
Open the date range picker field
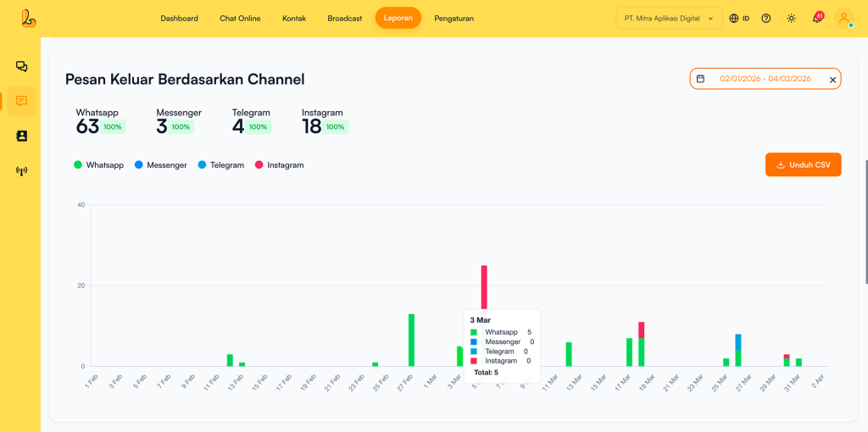click(759, 79)
